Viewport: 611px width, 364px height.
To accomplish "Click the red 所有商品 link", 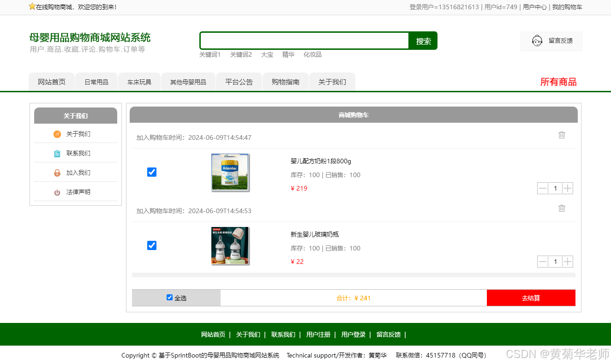I will (558, 82).
